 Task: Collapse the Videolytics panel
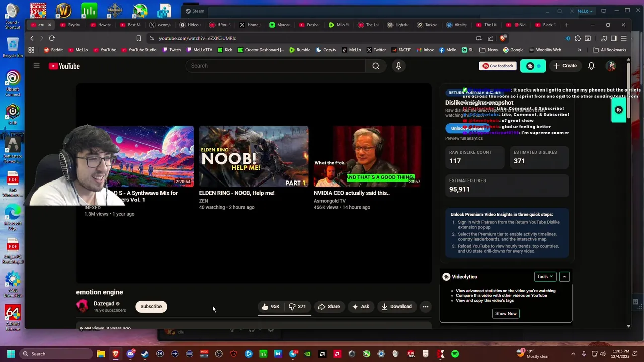click(565, 277)
